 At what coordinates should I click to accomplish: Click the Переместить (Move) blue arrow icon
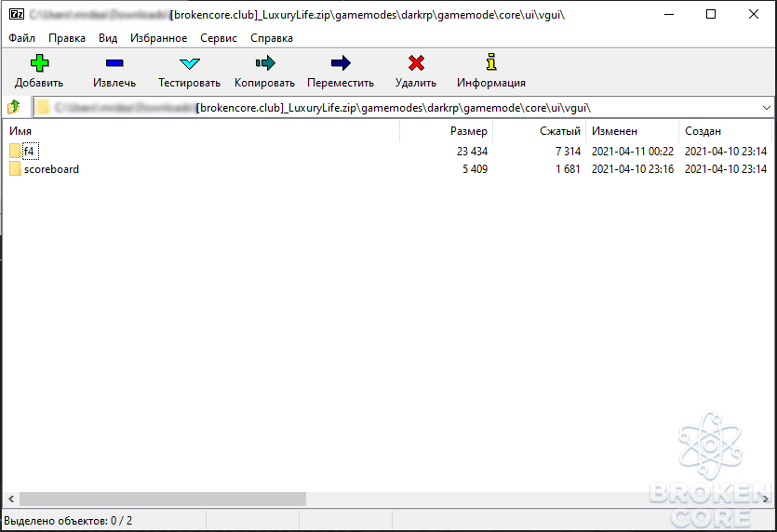(341, 63)
